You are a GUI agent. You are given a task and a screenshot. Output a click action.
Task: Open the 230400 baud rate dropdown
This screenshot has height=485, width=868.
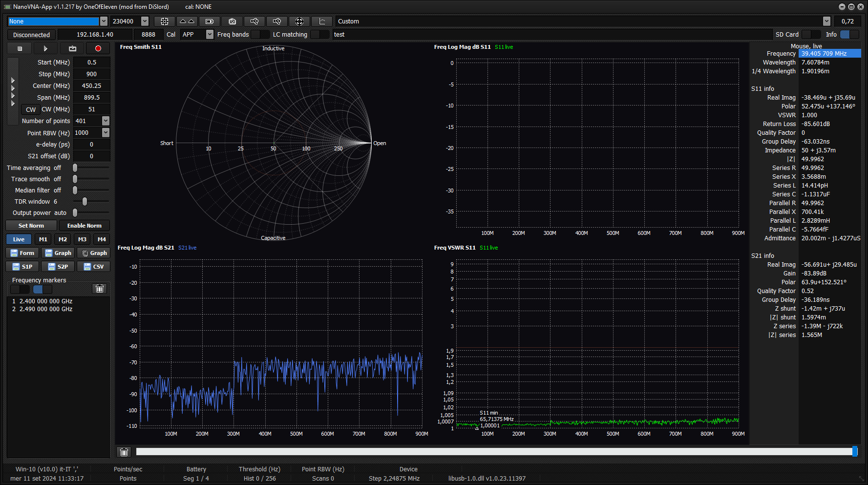click(x=145, y=21)
